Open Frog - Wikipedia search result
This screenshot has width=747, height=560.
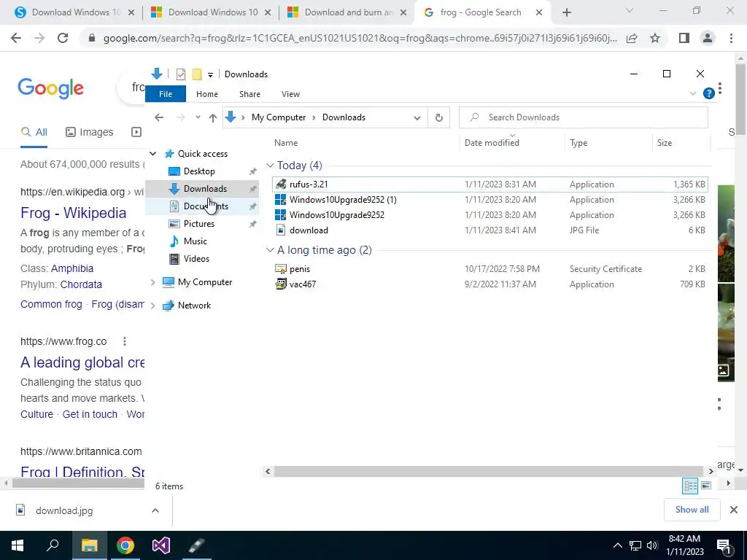click(74, 213)
